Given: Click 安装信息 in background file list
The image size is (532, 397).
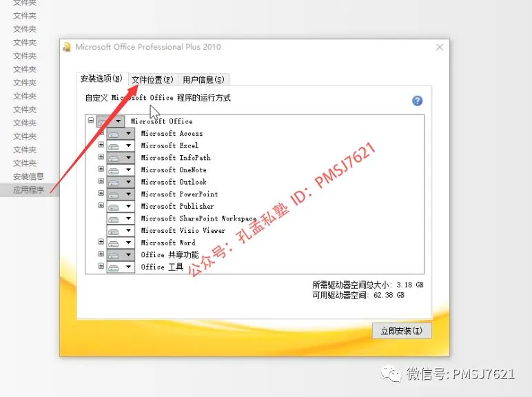Looking at the screenshot, I should [x=28, y=176].
